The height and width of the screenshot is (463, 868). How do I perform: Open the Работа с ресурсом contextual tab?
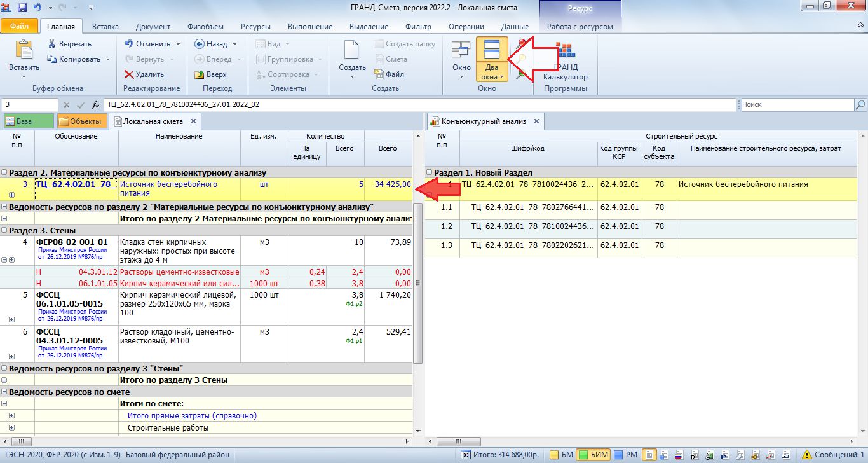(580, 27)
